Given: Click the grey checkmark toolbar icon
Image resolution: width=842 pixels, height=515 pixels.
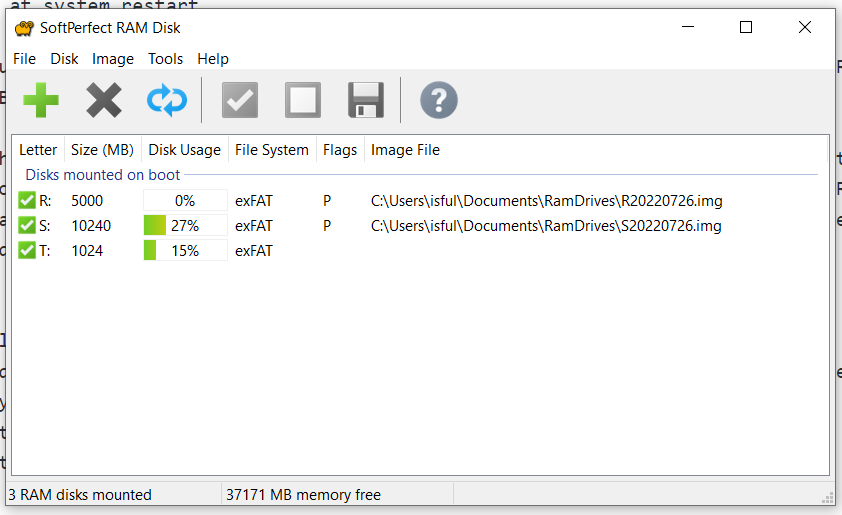Looking at the screenshot, I should pyautogui.click(x=240, y=100).
